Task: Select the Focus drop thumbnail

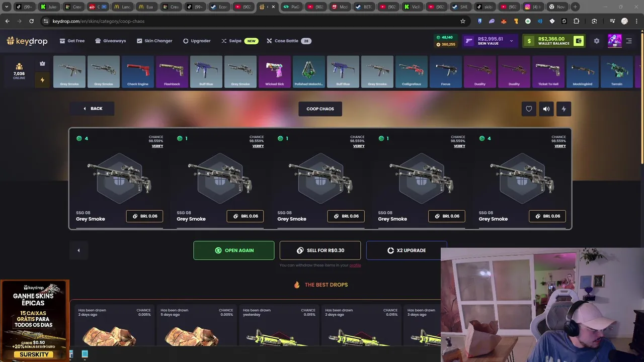Action: pyautogui.click(x=446, y=71)
